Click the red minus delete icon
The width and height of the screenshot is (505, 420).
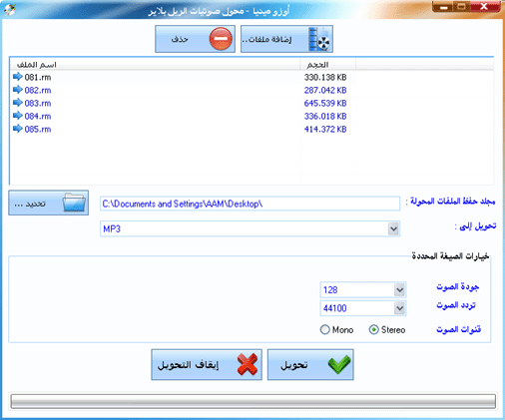(x=221, y=39)
